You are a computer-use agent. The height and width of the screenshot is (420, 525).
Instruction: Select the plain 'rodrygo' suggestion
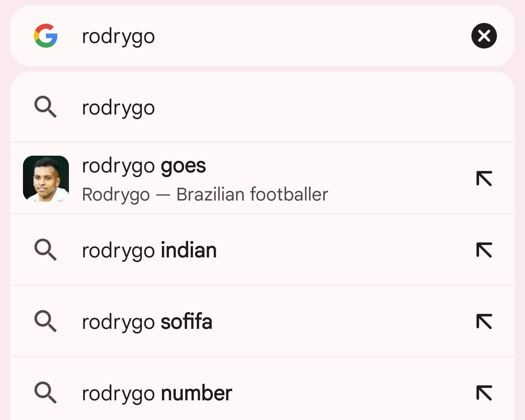click(x=262, y=107)
